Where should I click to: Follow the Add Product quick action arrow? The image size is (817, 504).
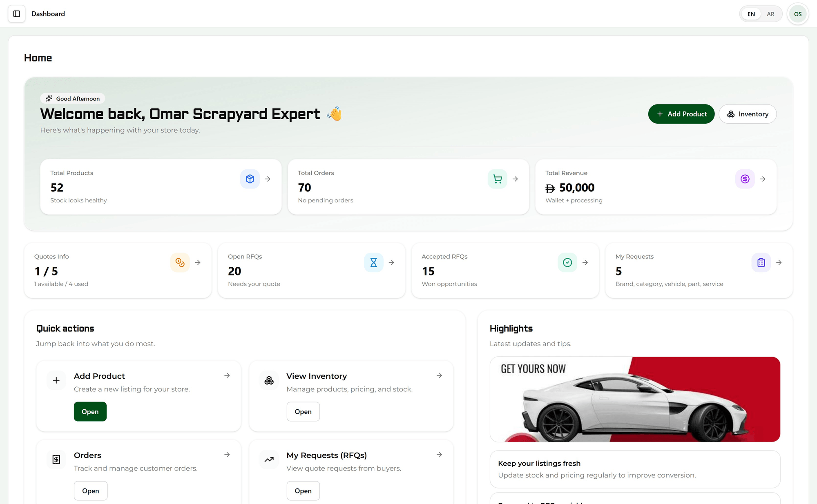pyautogui.click(x=227, y=375)
